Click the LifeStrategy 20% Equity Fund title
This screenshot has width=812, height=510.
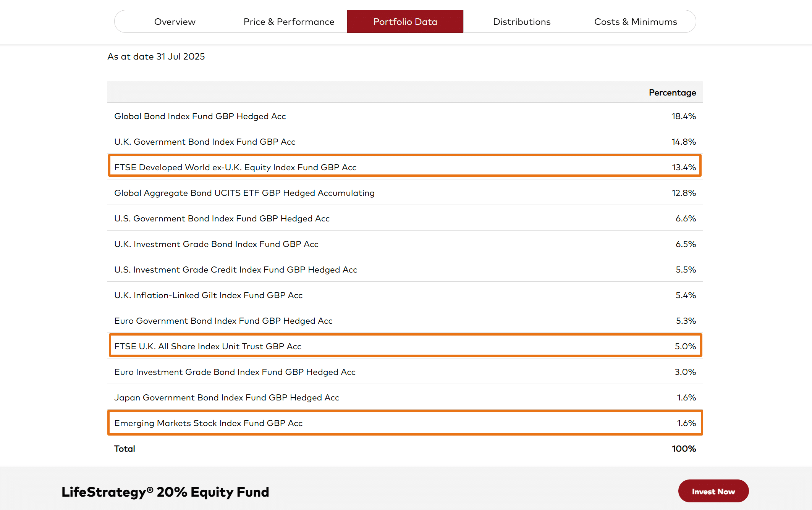[x=165, y=492]
